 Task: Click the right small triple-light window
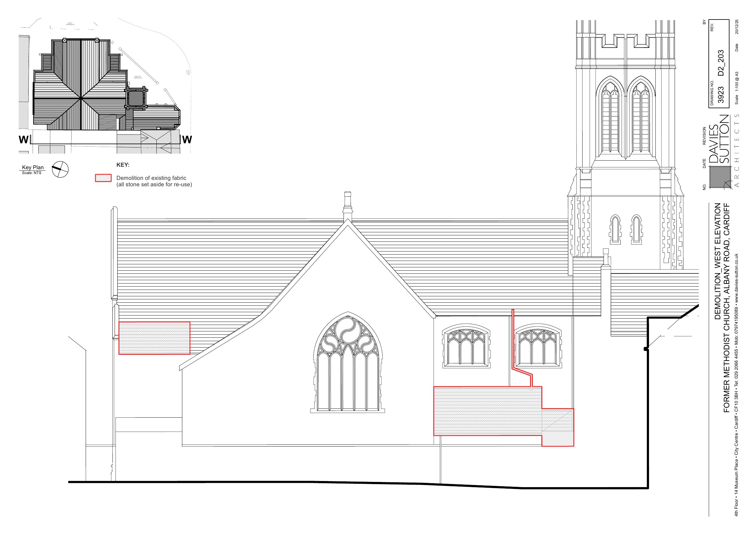coord(538,346)
